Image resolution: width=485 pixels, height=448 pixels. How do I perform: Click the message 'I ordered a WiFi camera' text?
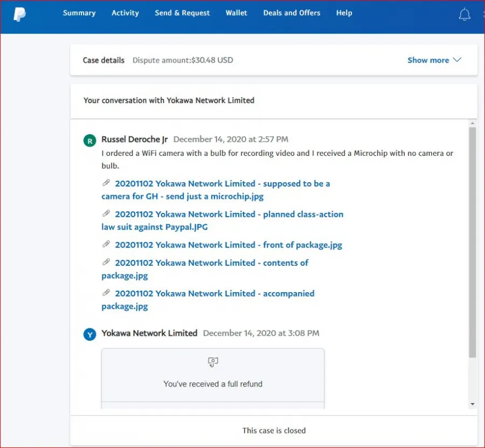click(x=278, y=160)
